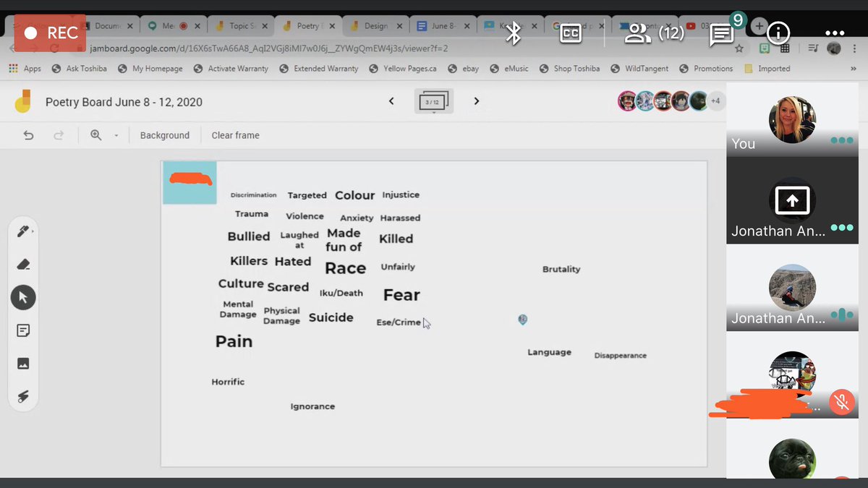Select the word "Fear" on the board
Screen dimensions: 868x488
pos(401,295)
